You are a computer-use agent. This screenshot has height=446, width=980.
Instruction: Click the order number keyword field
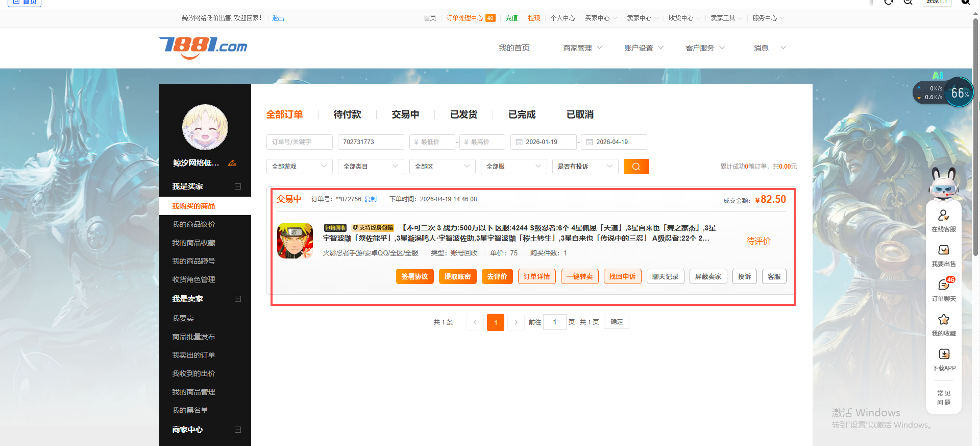click(x=300, y=142)
